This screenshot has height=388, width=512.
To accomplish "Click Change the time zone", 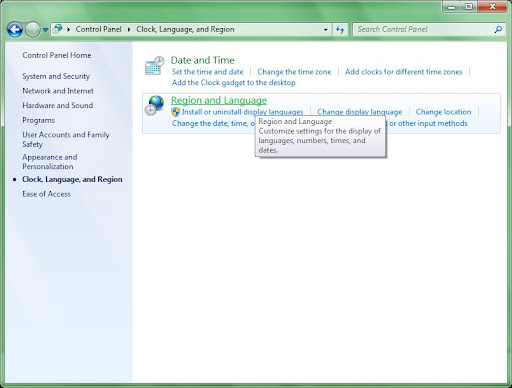I will coord(294,72).
